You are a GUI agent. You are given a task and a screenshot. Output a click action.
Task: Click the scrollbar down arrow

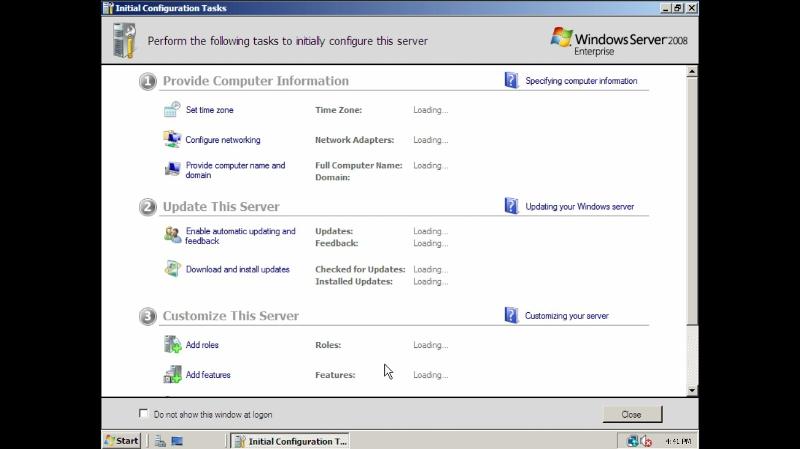click(x=692, y=390)
